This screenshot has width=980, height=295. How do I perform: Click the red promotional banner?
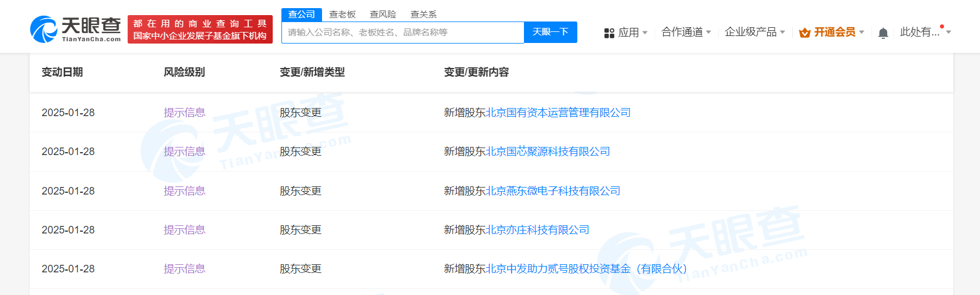coord(200,30)
